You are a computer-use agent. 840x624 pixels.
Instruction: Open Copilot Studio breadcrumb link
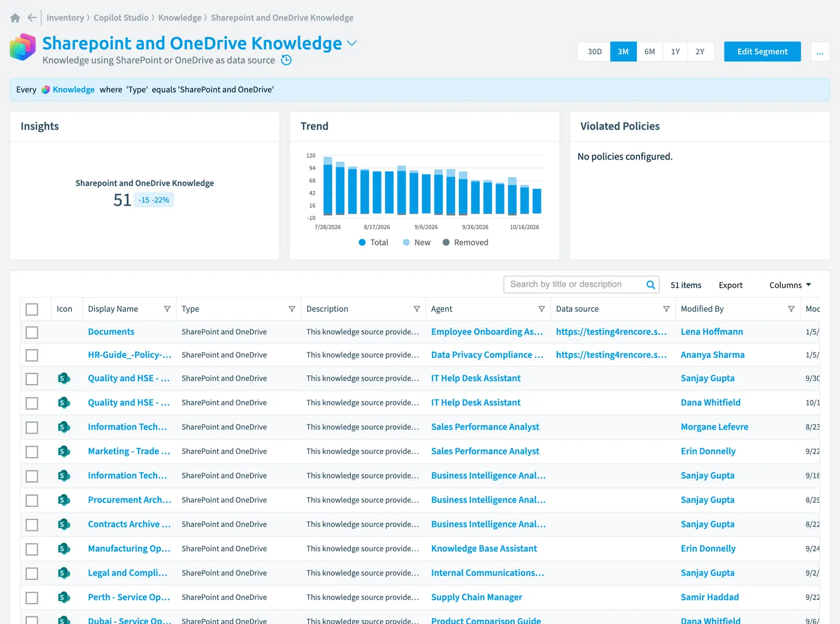click(x=121, y=18)
